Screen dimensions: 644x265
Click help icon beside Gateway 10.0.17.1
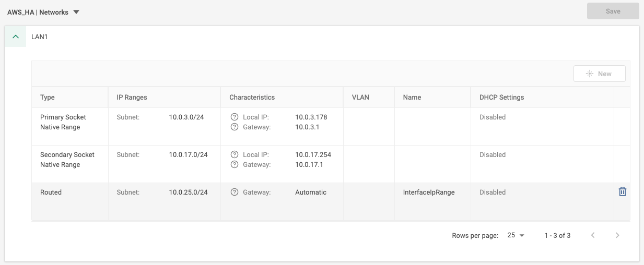pyautogui.click(x=235, y=165)
